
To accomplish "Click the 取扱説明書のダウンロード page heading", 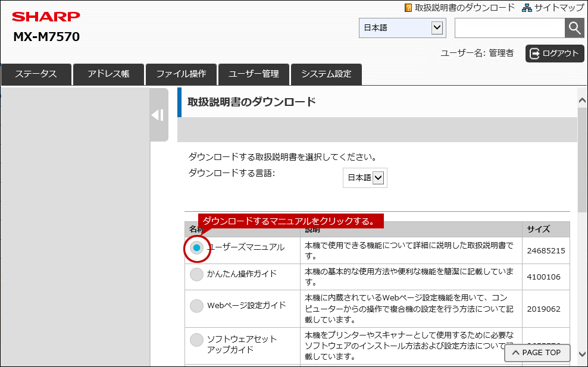I will click(252, 102).
